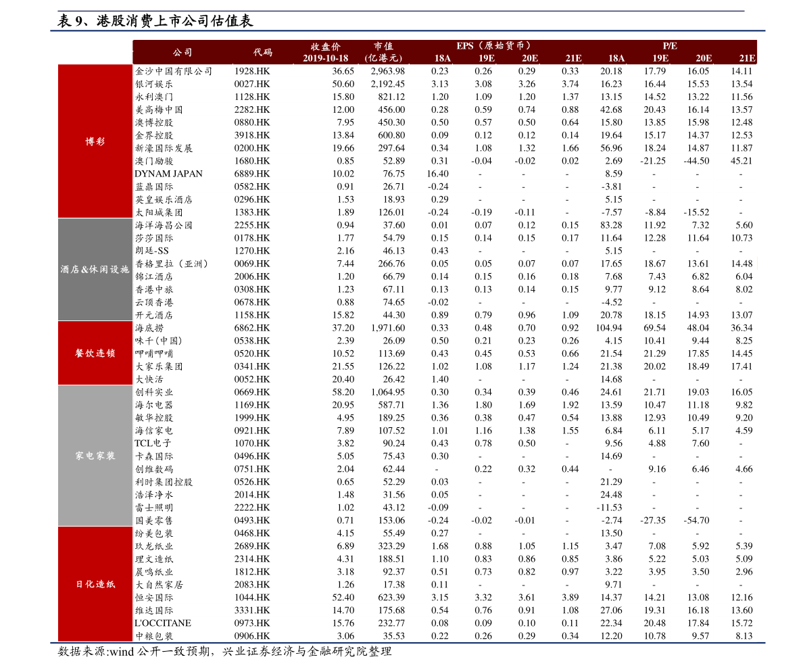Select the "EPS（原始货币）" header group

click(493, 46)
